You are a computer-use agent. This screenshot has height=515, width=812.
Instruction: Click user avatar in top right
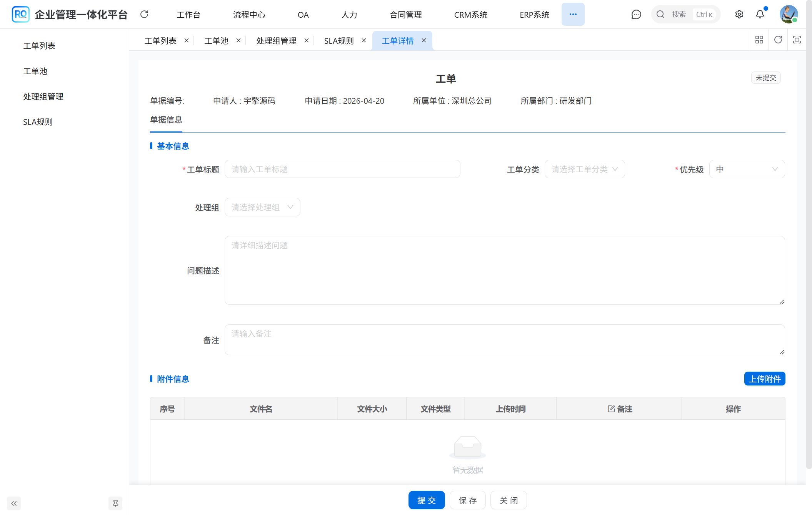(x=789, y=15)
